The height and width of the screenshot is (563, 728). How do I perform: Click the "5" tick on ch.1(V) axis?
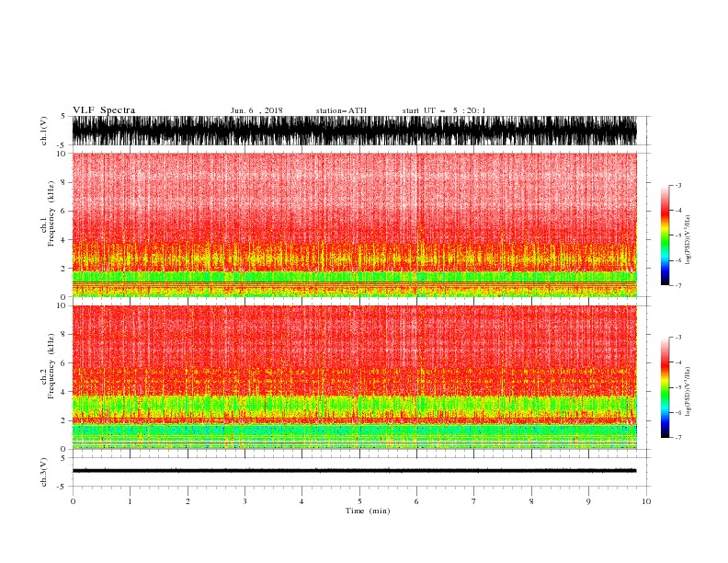click(x=63, y=116)
